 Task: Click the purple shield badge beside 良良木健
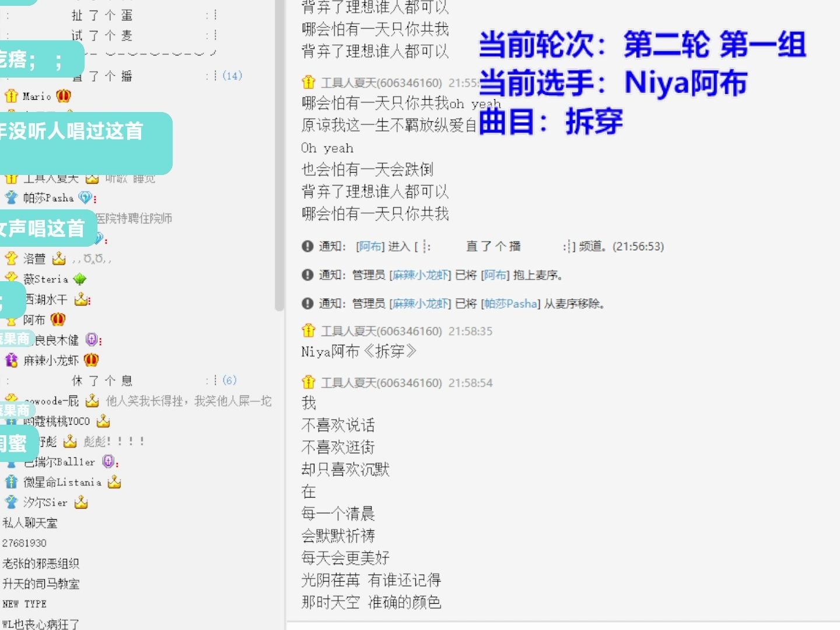pos(92,339)
